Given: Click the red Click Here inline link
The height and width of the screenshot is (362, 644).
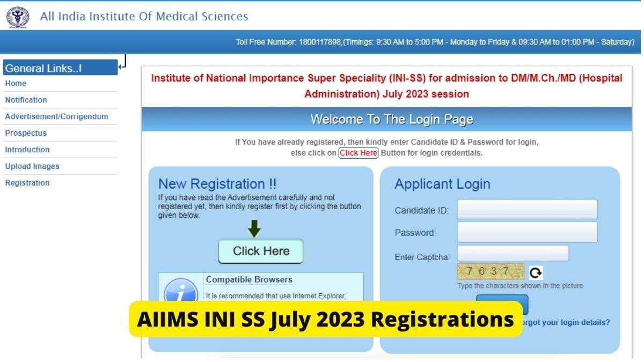Looking at the screenshot, I should click(x=358, y=153).
